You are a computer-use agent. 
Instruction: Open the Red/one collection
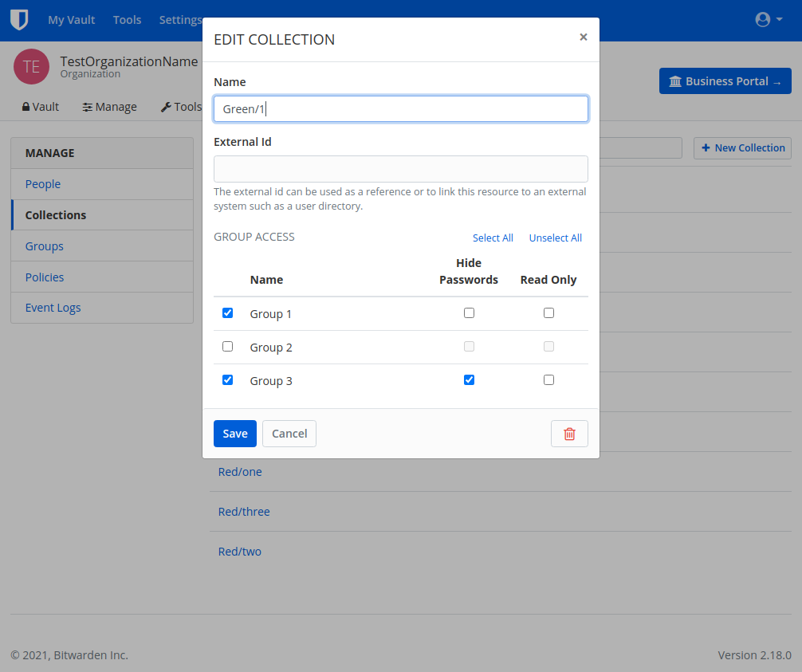pyautogui.click(x=239, y=471)
